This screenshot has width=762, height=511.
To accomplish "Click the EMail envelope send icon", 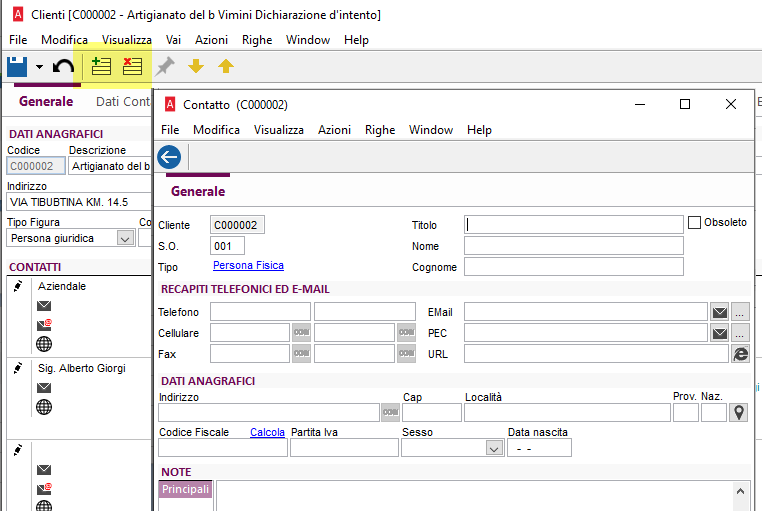I will [x=720, y=312].
